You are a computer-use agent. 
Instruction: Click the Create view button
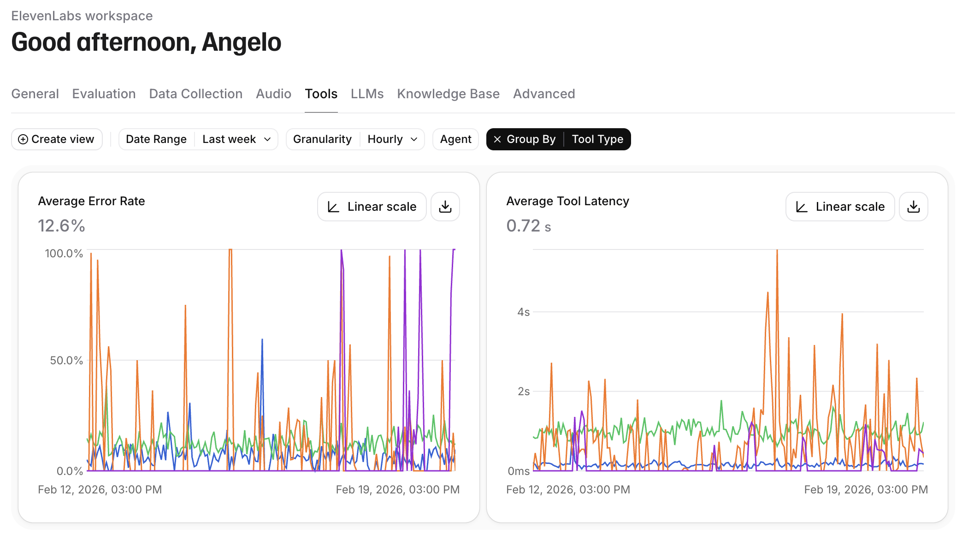56,139
